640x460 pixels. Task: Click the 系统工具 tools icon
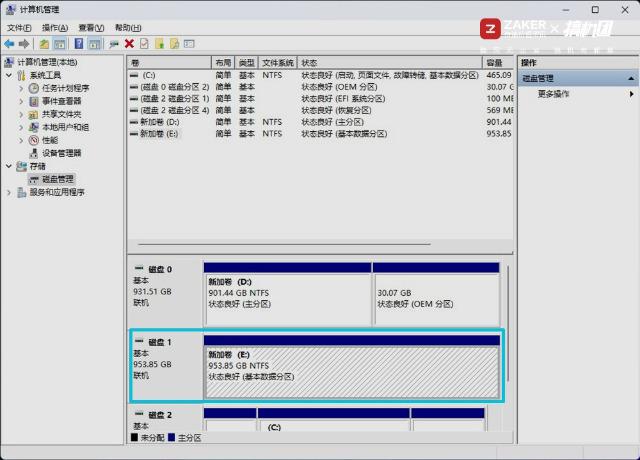[x=21, y=76]
